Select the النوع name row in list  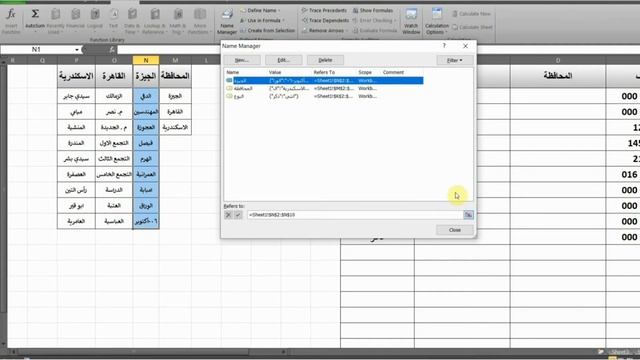coord(324,96)
